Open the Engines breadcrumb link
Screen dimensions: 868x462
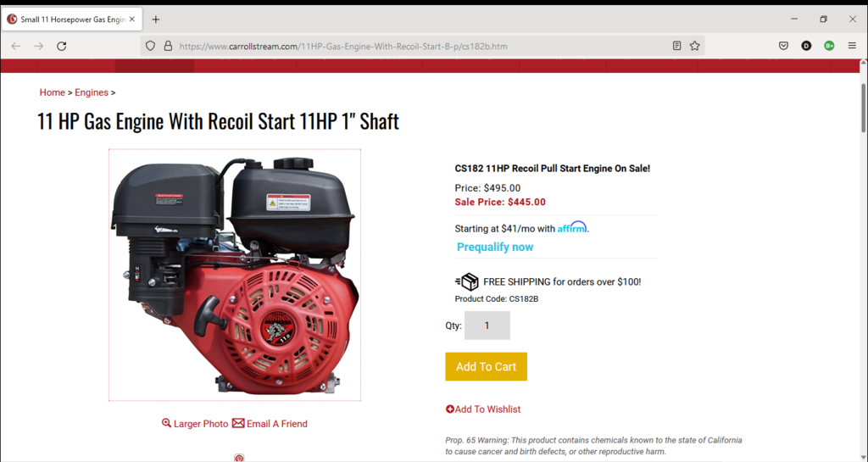pyautogui.click(x=92, y=92)
